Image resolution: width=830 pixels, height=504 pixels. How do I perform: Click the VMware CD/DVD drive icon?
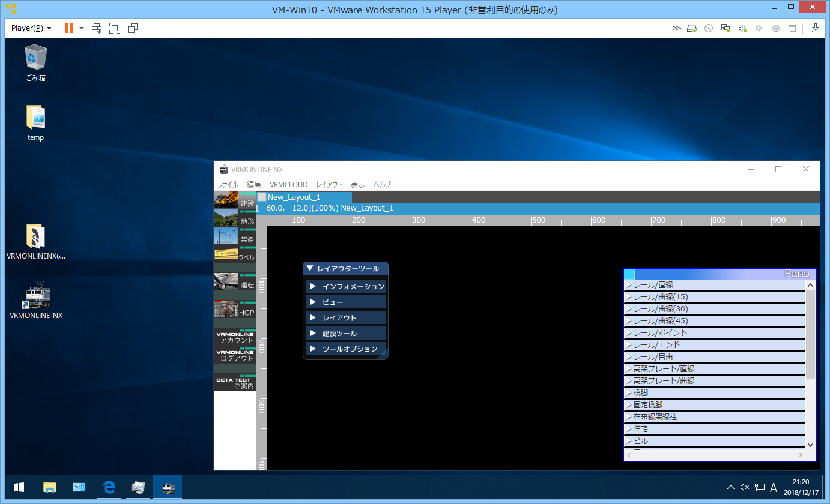[x=709, y=28]
